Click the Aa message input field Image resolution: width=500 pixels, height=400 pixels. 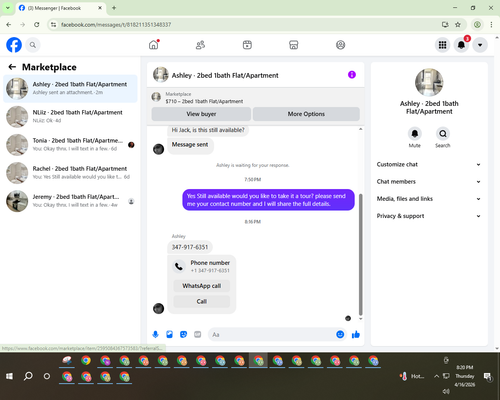[272, 334]
